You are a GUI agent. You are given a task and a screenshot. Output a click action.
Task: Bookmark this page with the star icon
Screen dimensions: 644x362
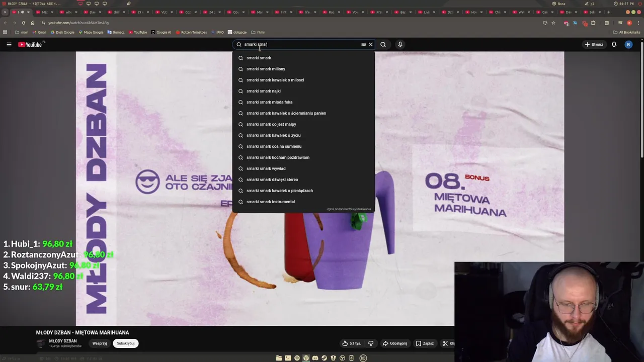(553, 23)
